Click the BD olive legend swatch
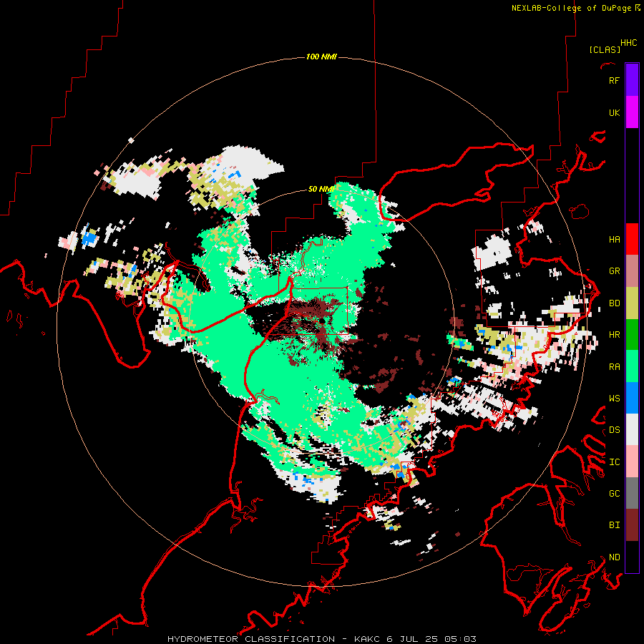644x644 pixels. coord(632,303)
